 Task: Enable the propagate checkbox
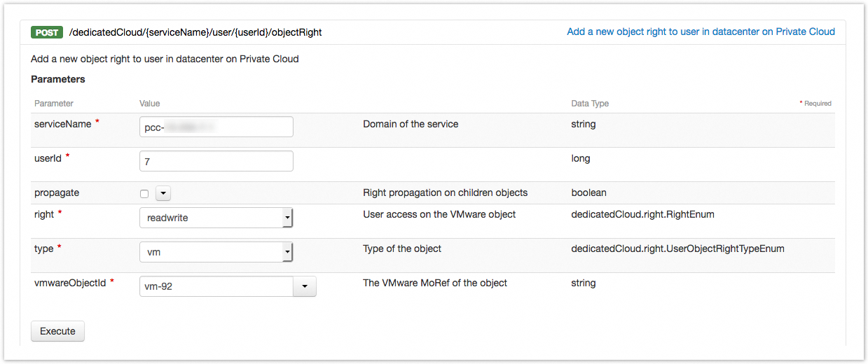144,194
